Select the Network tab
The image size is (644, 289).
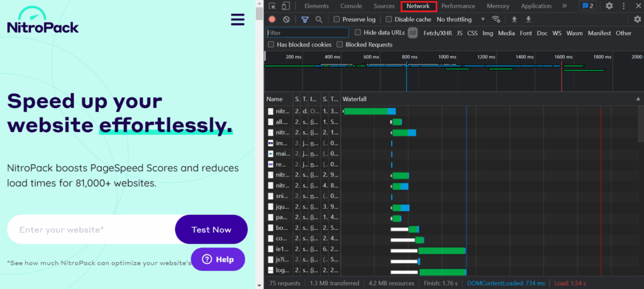(418, 6)
